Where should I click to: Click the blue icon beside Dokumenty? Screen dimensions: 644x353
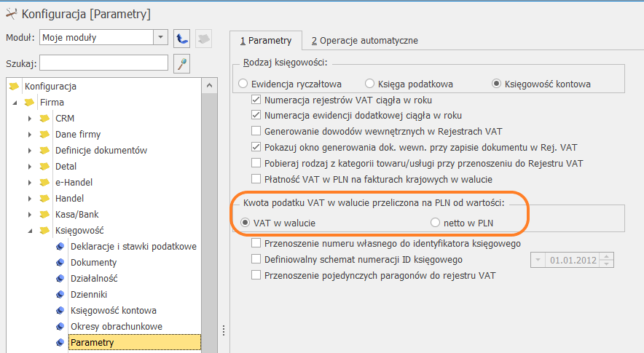click(x=60, y=262)
